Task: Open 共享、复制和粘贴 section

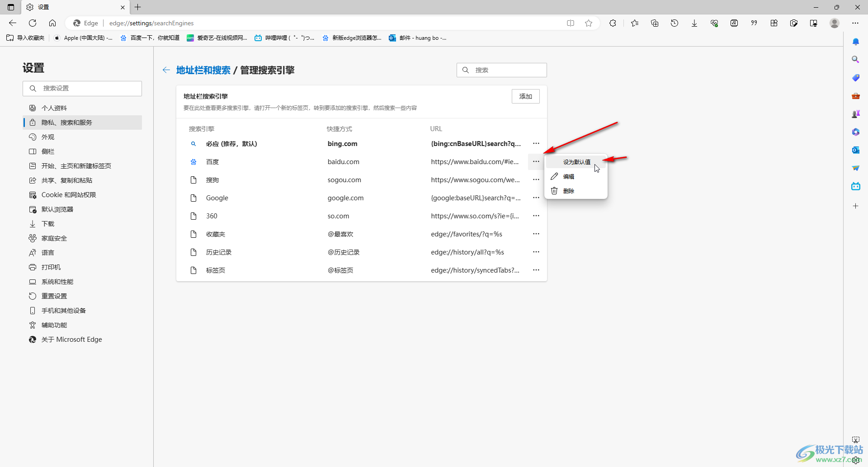Action: tap(82, 180)
